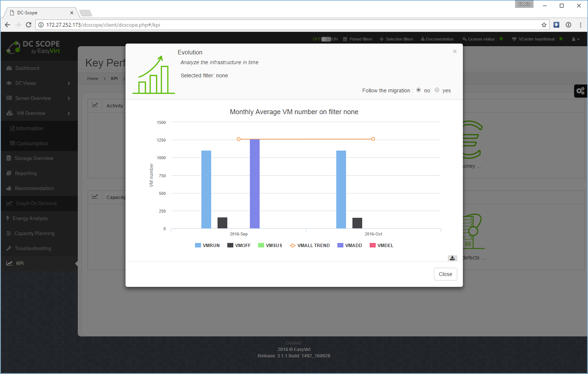
Task: Open Dashboard from the sidebar
Action: pos(27,68)
